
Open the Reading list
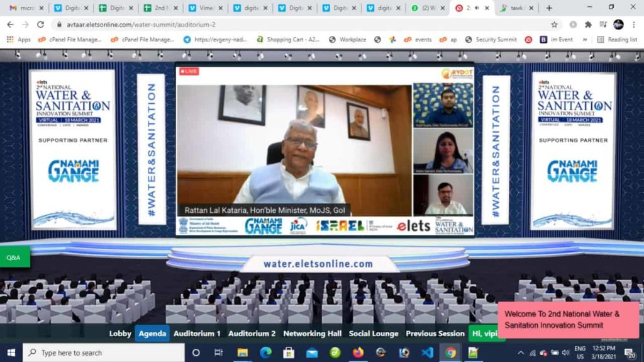click(617, 40)
